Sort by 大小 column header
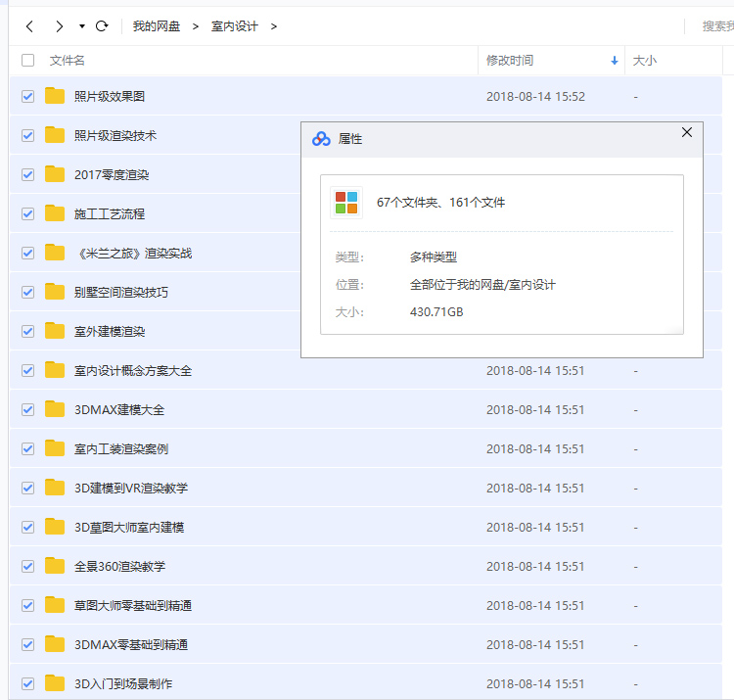This screenshot has height=700, width=734. click(644, 61)
